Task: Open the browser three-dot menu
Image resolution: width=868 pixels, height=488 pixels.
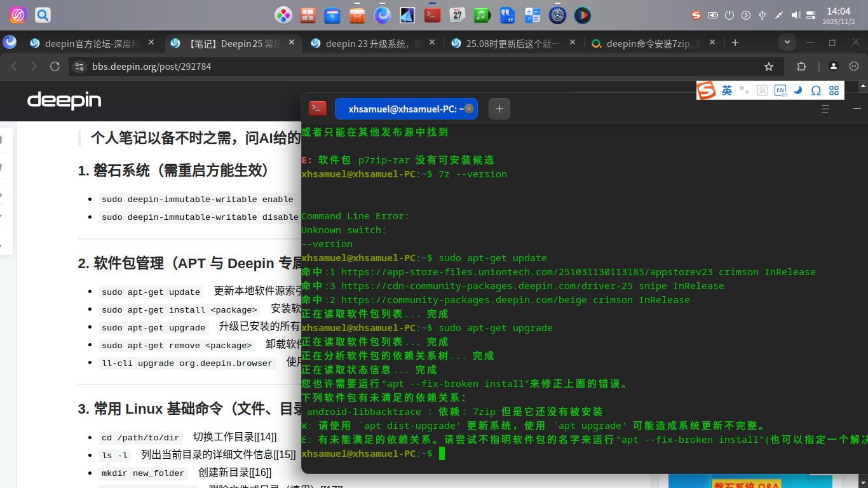Action: click(x=854, y=66)
